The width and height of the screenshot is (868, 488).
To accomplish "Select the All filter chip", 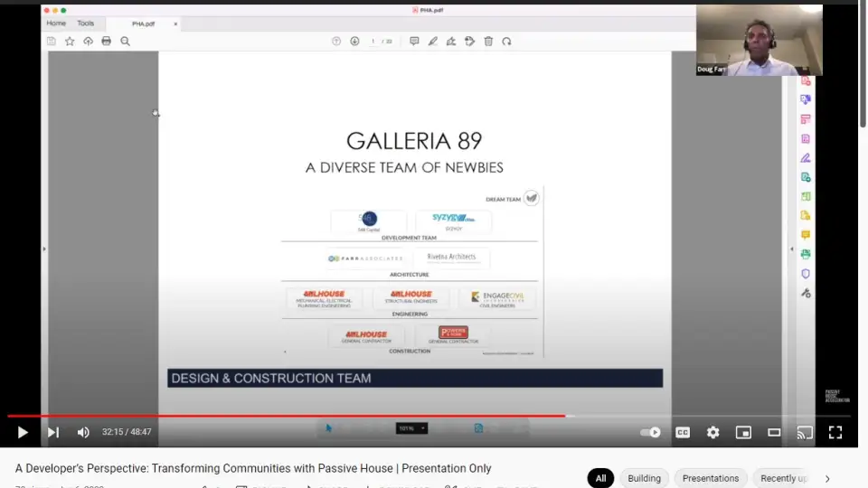I will 600,478.
